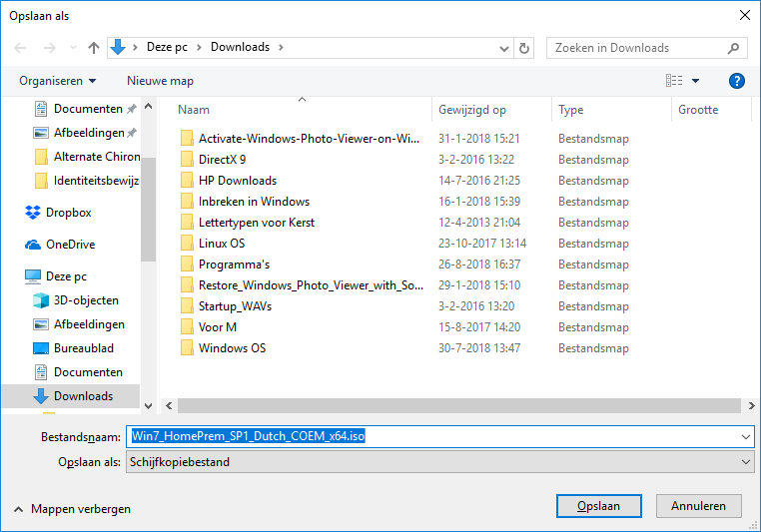Select OneDrive in the navigation pane
The width and height of the screenshot is (761, 532).
pyautogui.click(x=60, y=245)
